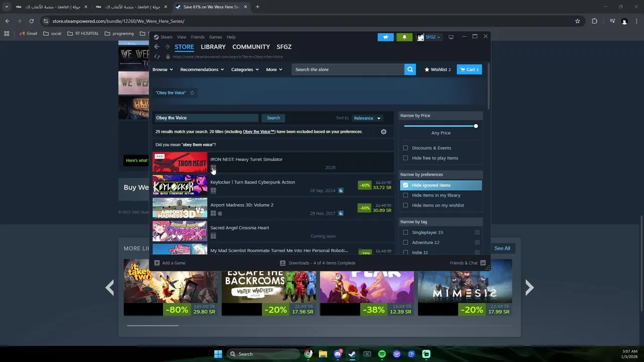This screenshot has height=362, width=644.
Task: Go forward with Steam's forward arrow
Action: point(167,47)
